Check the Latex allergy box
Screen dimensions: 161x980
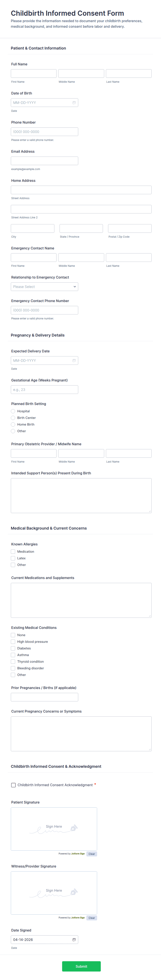point(13,558)
